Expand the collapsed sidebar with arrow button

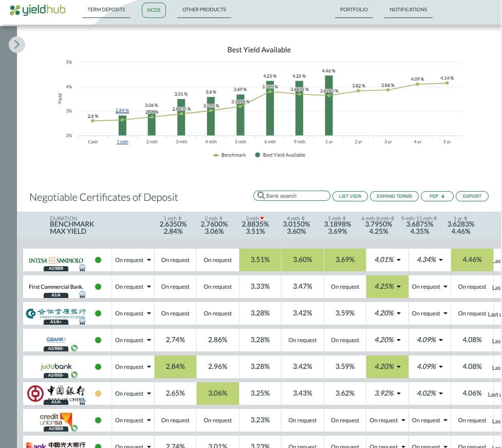click(x=17, y=45)
